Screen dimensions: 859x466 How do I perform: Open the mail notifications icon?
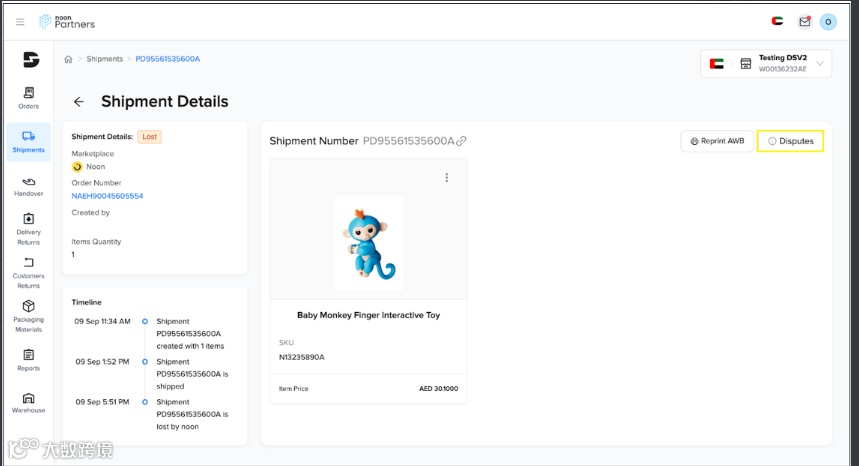pos(804,22)
